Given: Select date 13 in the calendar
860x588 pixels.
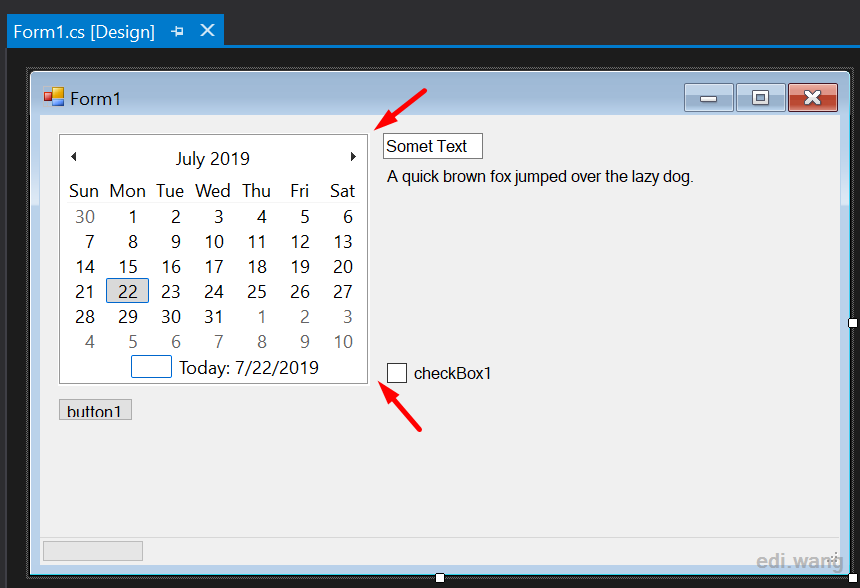Looking at the screenshot, I should (x=343, y=241).
